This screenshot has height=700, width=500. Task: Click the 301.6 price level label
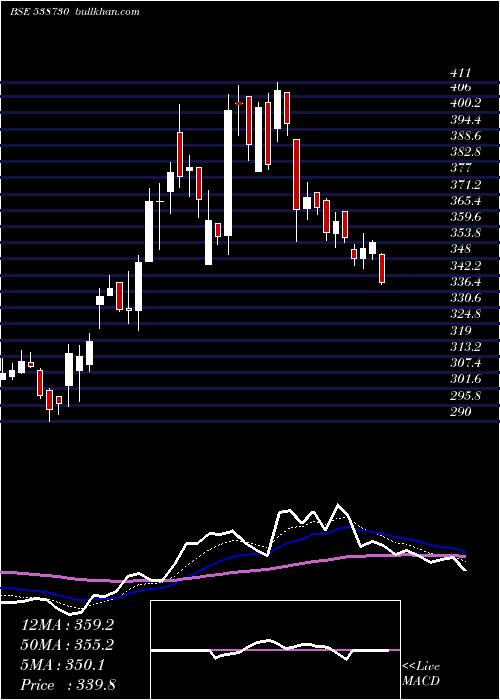466,379
